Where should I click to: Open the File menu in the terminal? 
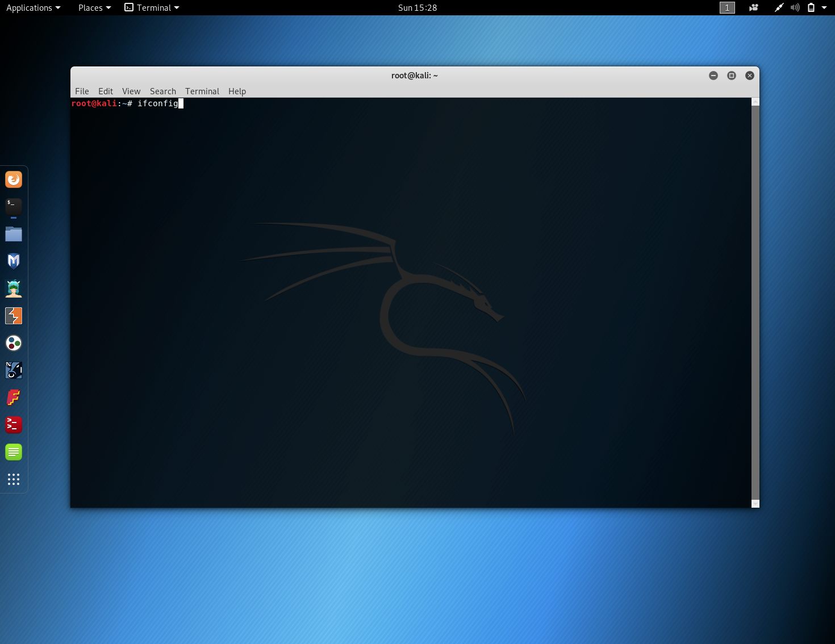tap(82, 91)
